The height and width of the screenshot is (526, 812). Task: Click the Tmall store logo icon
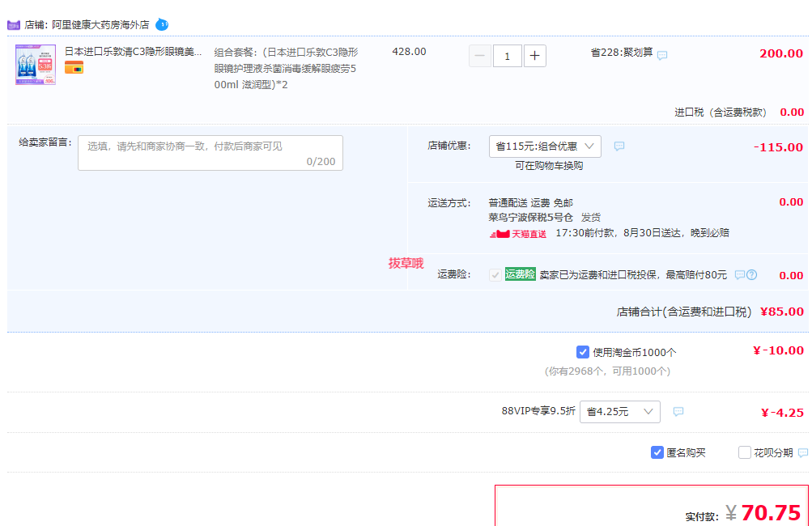pos(14,25)
